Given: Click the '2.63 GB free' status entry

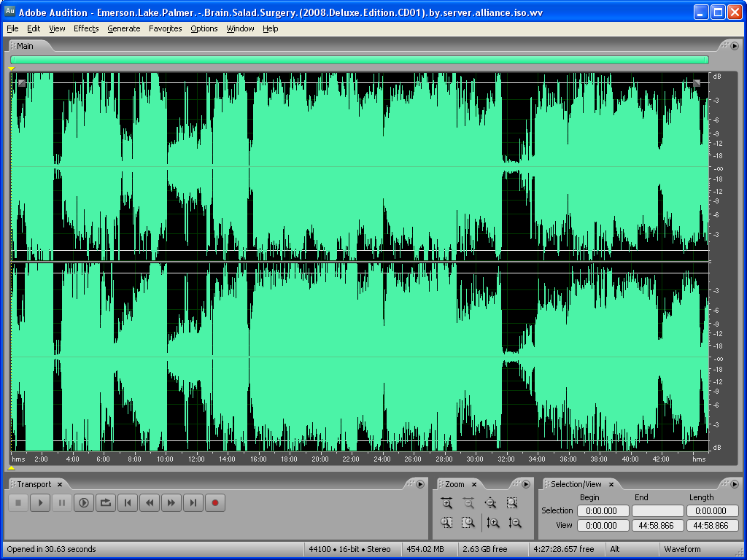Looking at the screenshot, I should click(x=485, y=549).
